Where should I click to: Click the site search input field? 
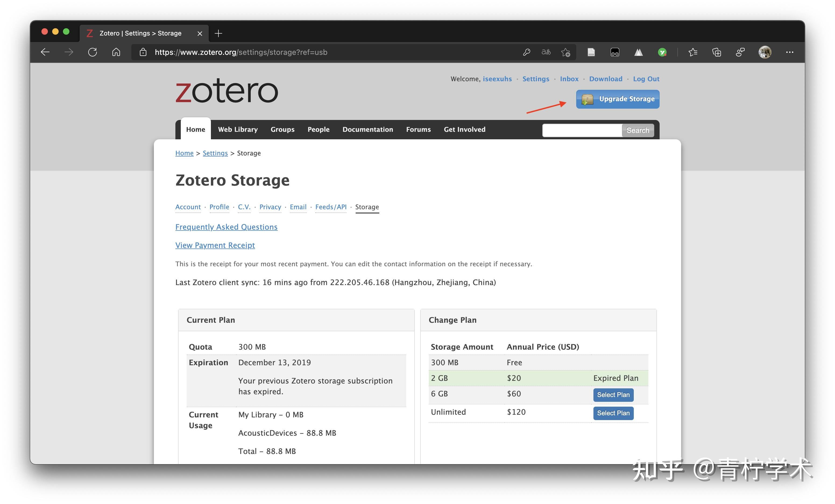tap(582, 130)
